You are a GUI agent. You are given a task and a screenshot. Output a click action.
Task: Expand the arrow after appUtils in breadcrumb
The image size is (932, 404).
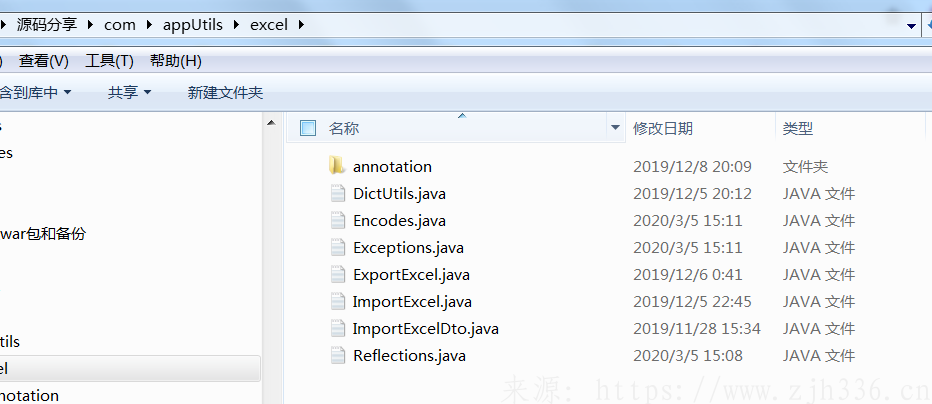(x=237, y=25)
